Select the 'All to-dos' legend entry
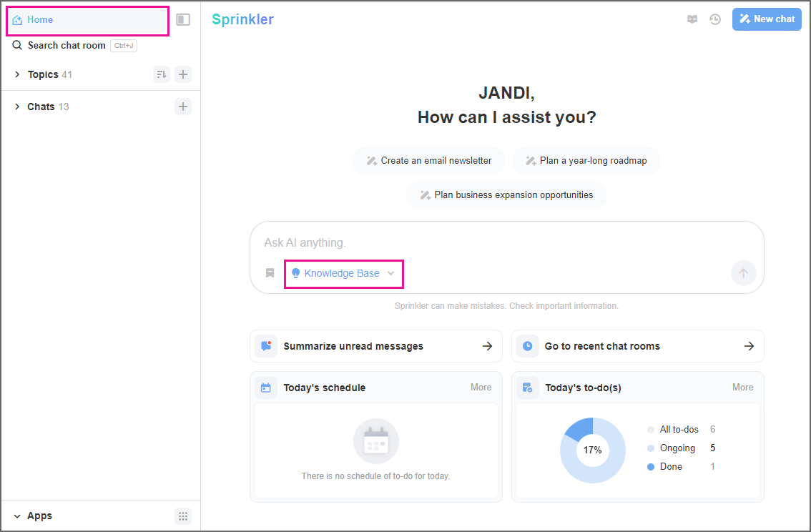 (x=681, y=430)
